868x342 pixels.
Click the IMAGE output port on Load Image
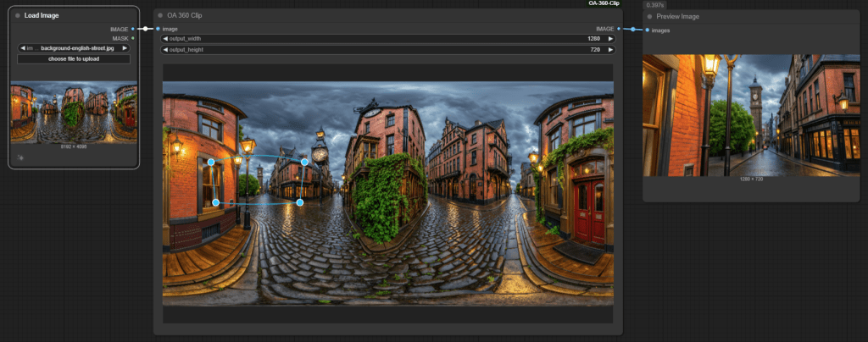[x=133, y=29]
